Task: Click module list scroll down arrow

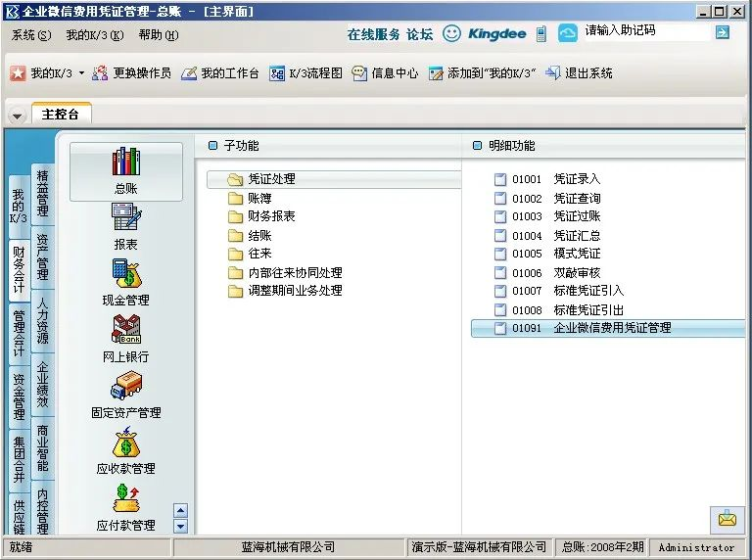Action: (180, 526)
